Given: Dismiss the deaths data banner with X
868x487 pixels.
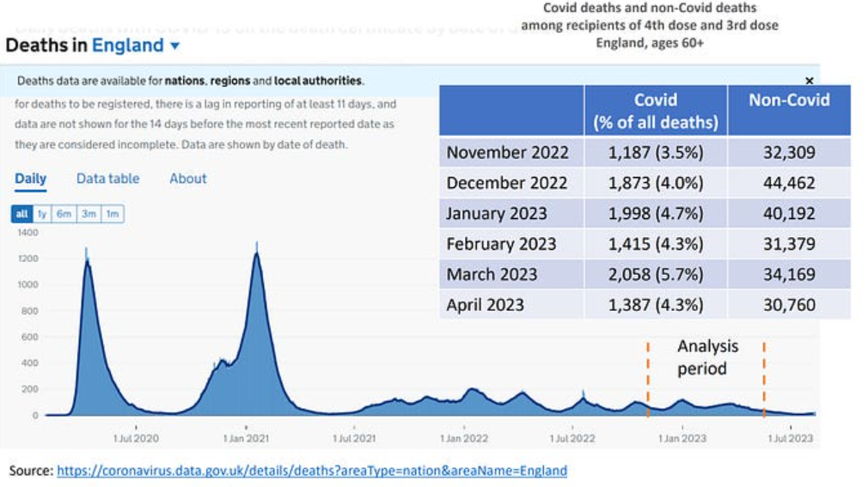Looking at the screenshot, I should point(809,80).
